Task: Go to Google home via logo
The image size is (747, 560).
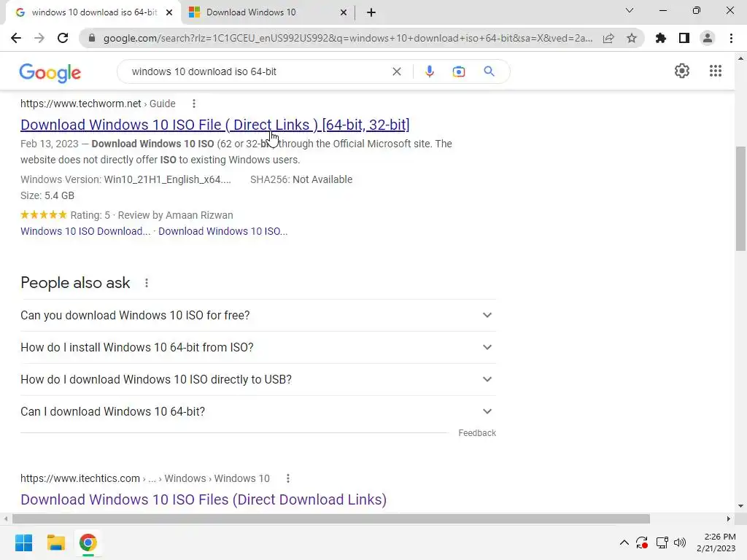Action: (x=50, y=72)
